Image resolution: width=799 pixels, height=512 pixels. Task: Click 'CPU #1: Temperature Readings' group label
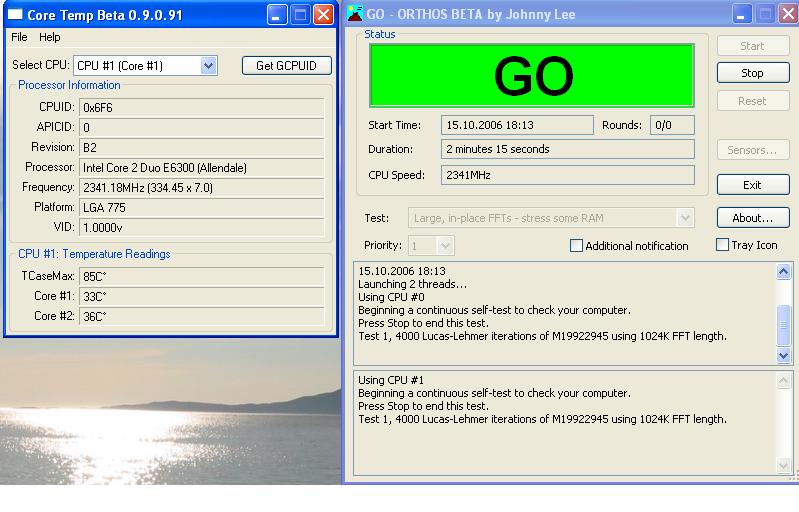[94, 254]
